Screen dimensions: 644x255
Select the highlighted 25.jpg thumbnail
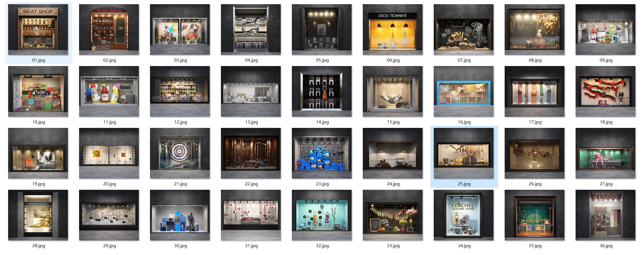pyautogui.click(x=464, y=153)
